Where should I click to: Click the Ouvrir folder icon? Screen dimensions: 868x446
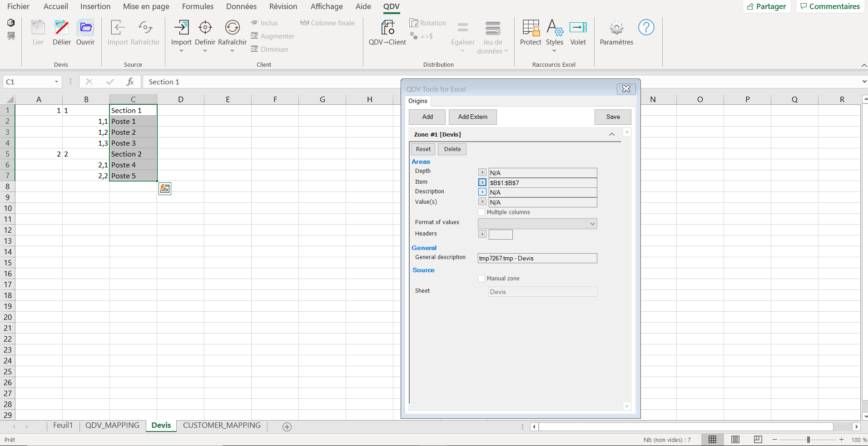85,28
